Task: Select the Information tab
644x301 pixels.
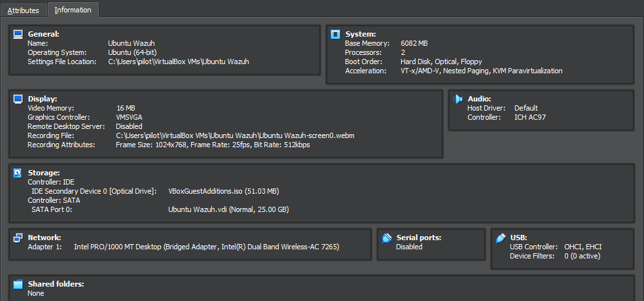Action: [x=73, y=10]
